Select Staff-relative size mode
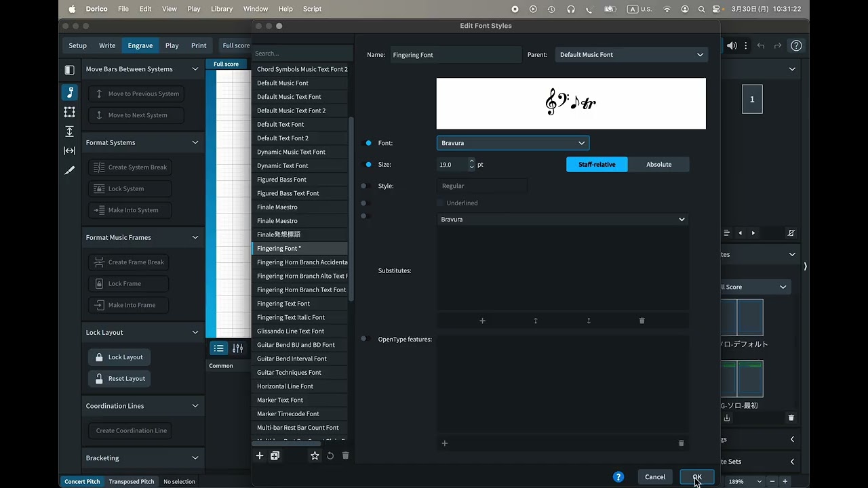Image resolution: width=868 pixels, height=488 pixels. tap(597, 165)
